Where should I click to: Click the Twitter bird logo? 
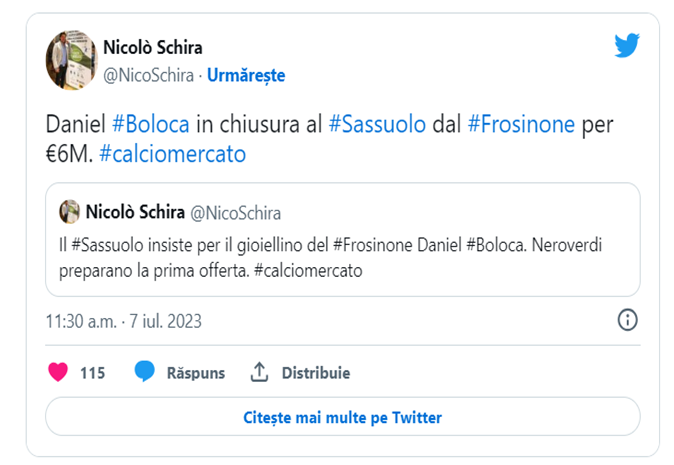[627, 45]
